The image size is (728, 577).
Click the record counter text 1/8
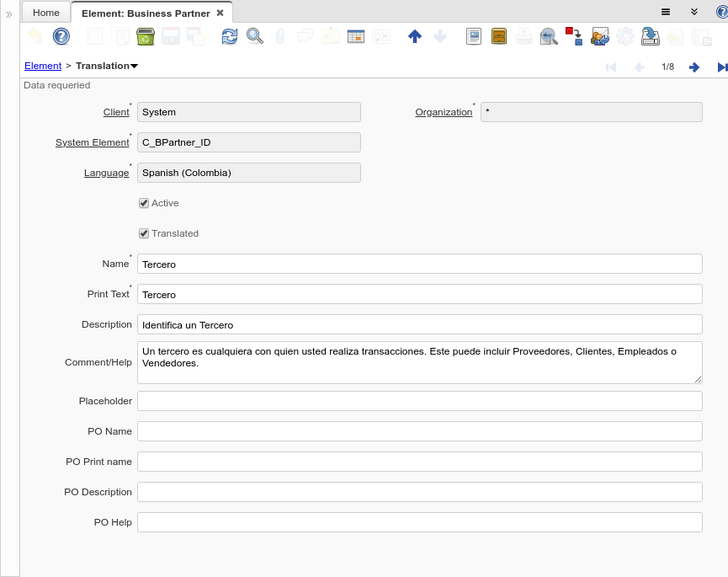pyautogui.click(x=667, y=67)
